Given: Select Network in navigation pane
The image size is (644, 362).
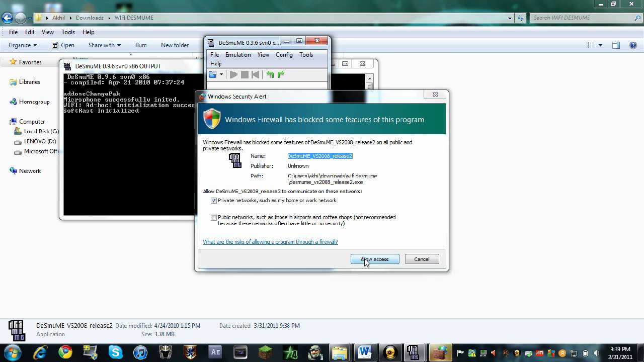Looking at the screenshot, I should (30, 171).
